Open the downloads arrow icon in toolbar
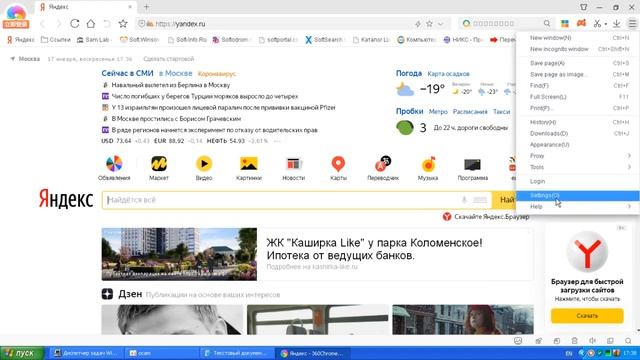 pos(617,24)
